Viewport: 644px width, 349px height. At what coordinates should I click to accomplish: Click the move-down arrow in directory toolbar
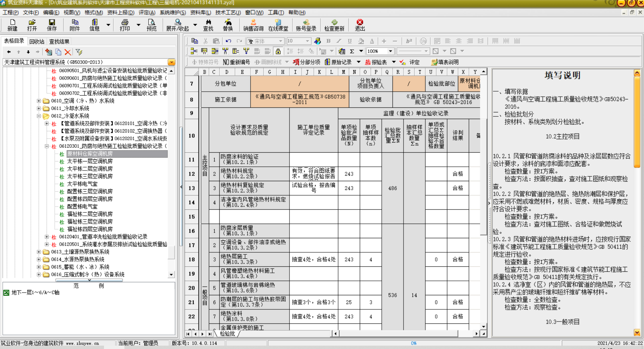pos(28,52)
